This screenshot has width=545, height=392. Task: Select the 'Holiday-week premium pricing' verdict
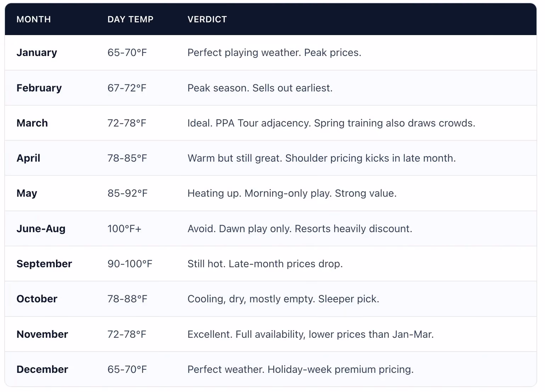[x=341, y=370]
